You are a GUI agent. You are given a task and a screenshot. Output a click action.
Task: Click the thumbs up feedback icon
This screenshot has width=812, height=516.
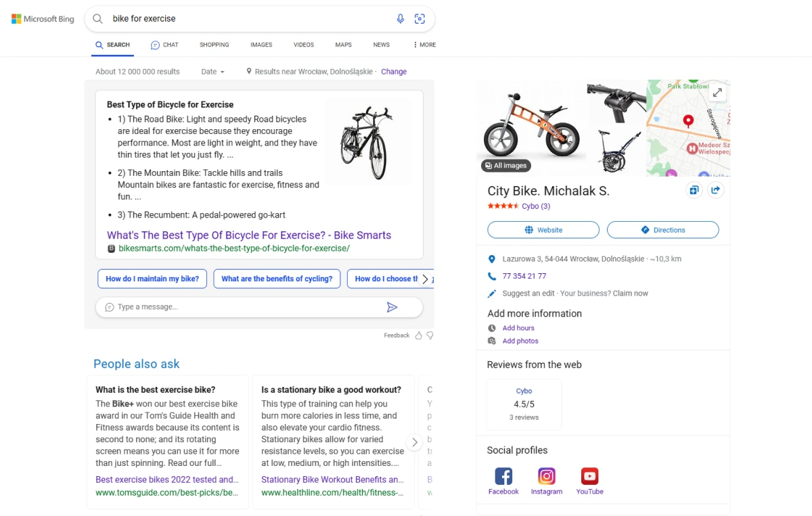pos(418,335)
